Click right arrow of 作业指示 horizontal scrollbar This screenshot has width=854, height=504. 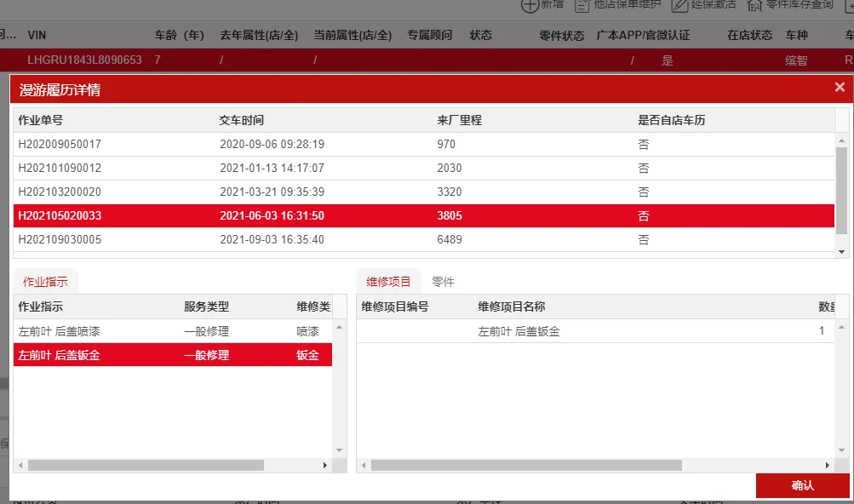click(325, 466)
